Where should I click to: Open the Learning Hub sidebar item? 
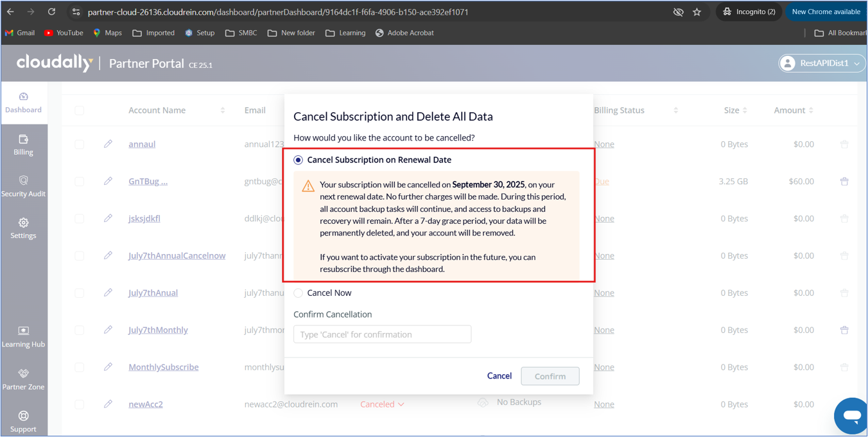tap(24, 337)
